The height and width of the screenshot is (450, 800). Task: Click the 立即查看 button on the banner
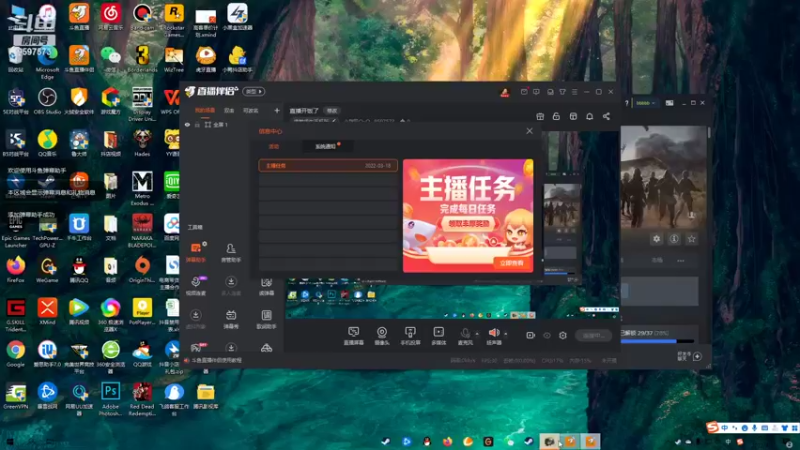click(512, 263)
